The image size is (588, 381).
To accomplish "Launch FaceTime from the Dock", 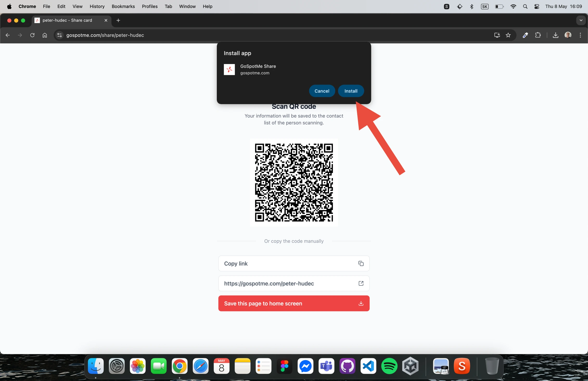I will point(158,366).
